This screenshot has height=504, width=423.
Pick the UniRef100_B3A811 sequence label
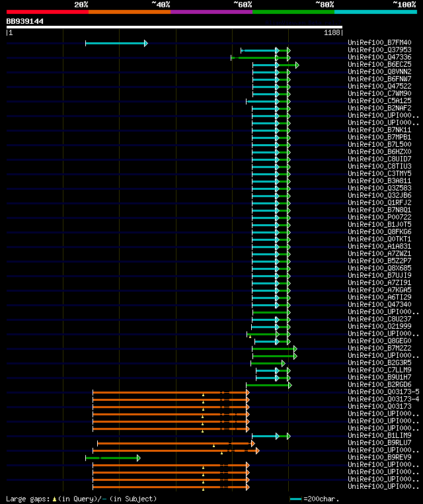pyautogui.click(x=379, y=181)
